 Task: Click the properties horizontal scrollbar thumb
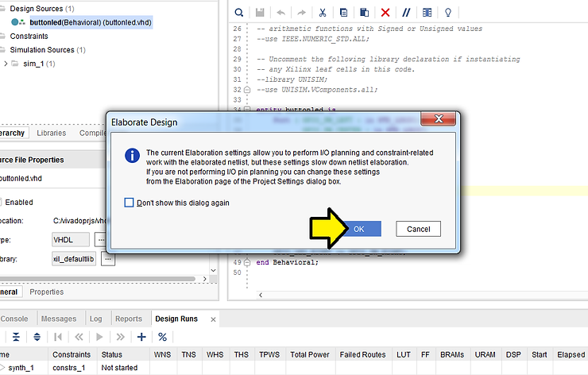pos(98,279)
